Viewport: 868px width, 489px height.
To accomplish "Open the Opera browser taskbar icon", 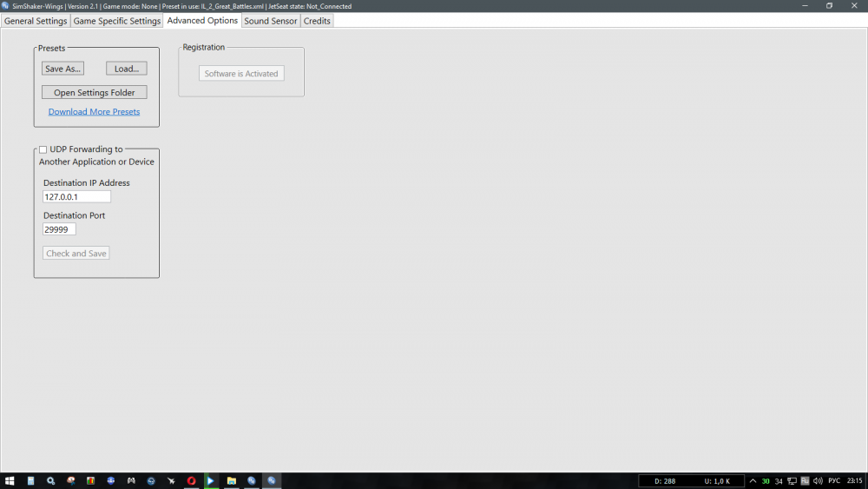I will pos(191,480).
